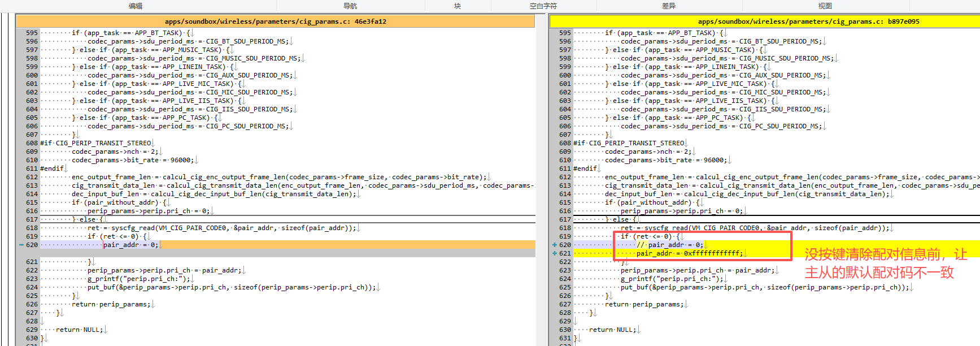Viewport: 980px width, 346px height.
Task: Click CIG_AUX_SDU_PERIOD_MS line in right pane
Action: pos(724,75)
